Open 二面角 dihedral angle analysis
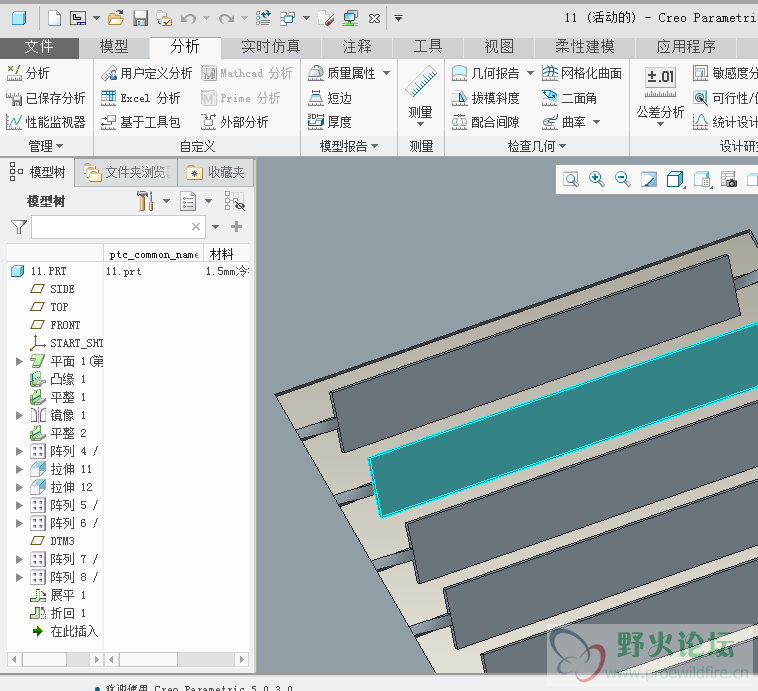758x691 pixels. tap(569, 98)
